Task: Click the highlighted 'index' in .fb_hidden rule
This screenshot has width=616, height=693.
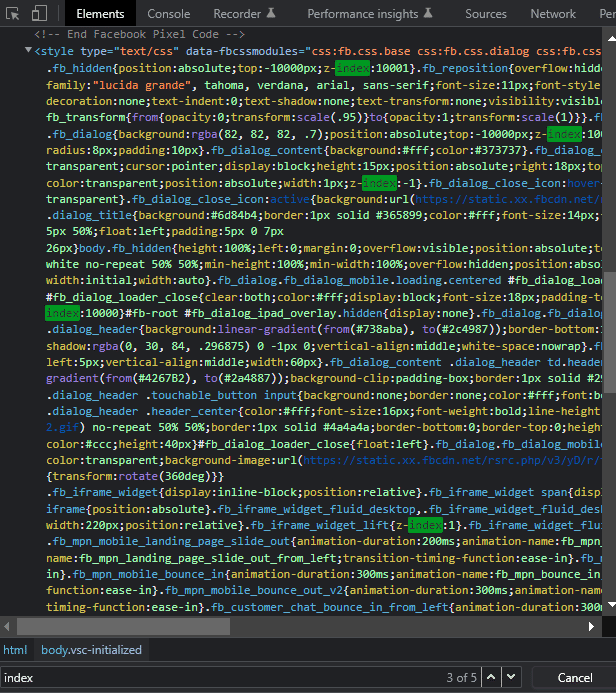Action: pos(352,68)
